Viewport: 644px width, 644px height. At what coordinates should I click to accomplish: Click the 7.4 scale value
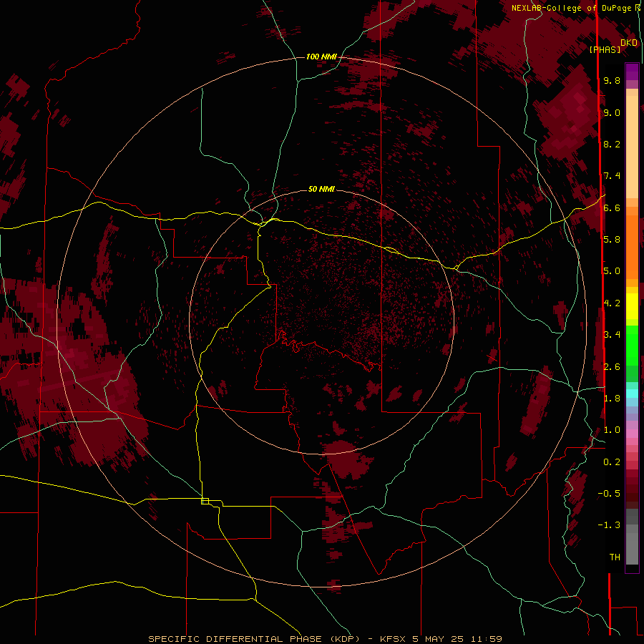pyautogui.click(x=612, y=176)
